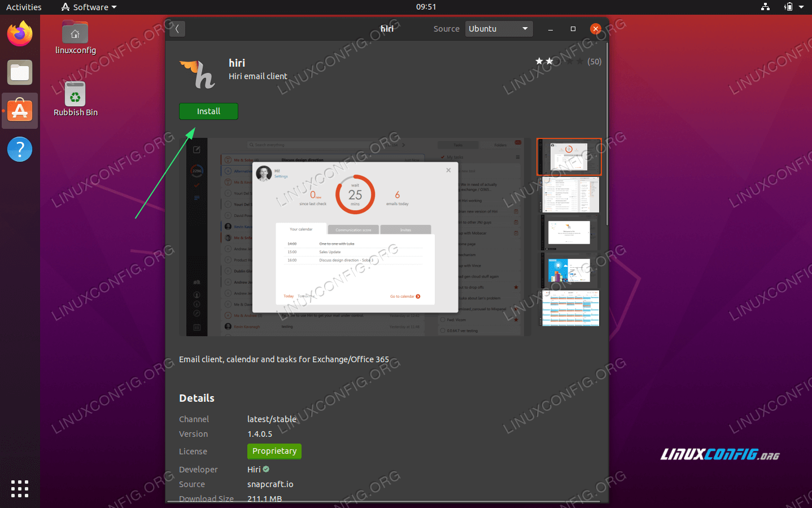This screenshot has width=812, height=508.
Task: Click Ubuntu Software icon in dock
Action: [20, 111]
